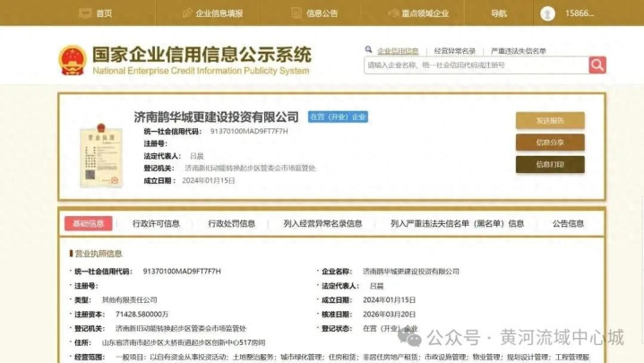This screenshot has height=363, width=644.
Task: Click the 在营（开业）企业 status badge
Action: [x=338, y=117]
